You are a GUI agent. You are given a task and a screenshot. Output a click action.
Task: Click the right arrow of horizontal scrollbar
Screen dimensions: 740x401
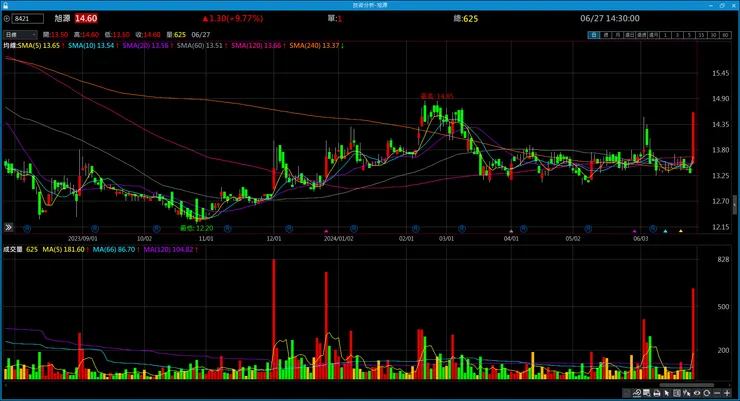coord(730,385)
